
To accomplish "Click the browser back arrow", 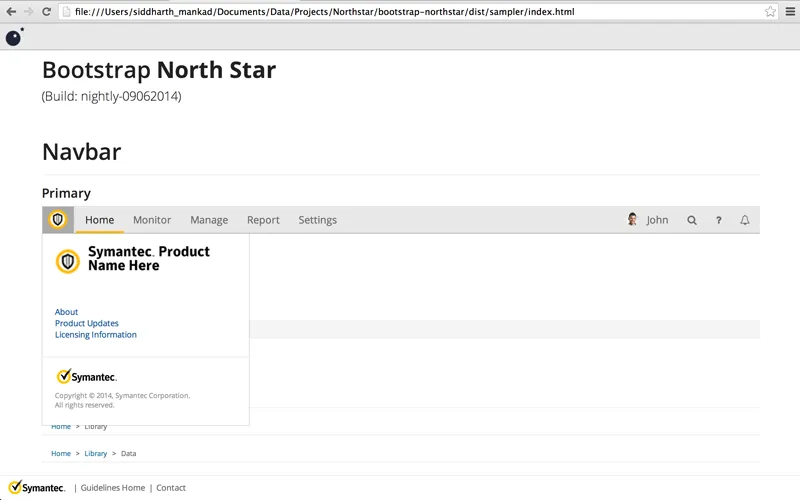I will click(11, 11).
